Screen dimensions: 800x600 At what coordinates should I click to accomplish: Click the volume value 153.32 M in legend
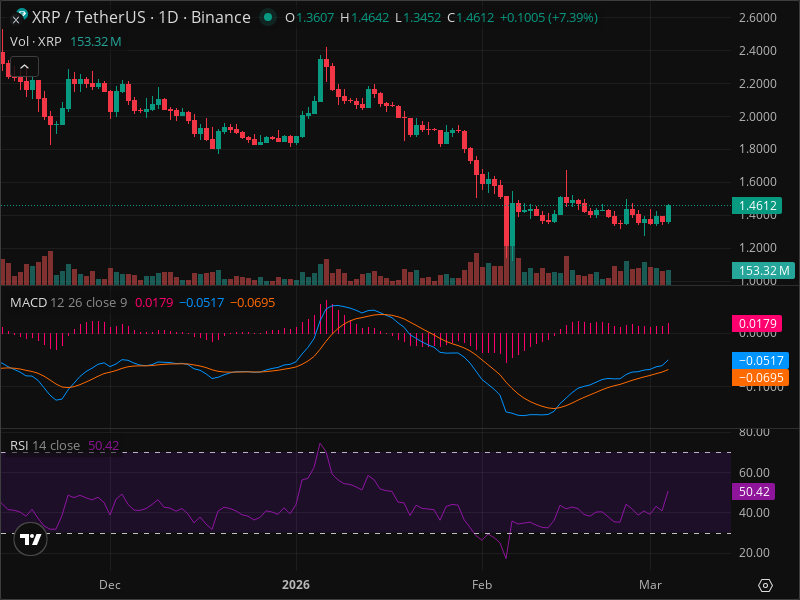pyautogui.click(x=95, y=41)
